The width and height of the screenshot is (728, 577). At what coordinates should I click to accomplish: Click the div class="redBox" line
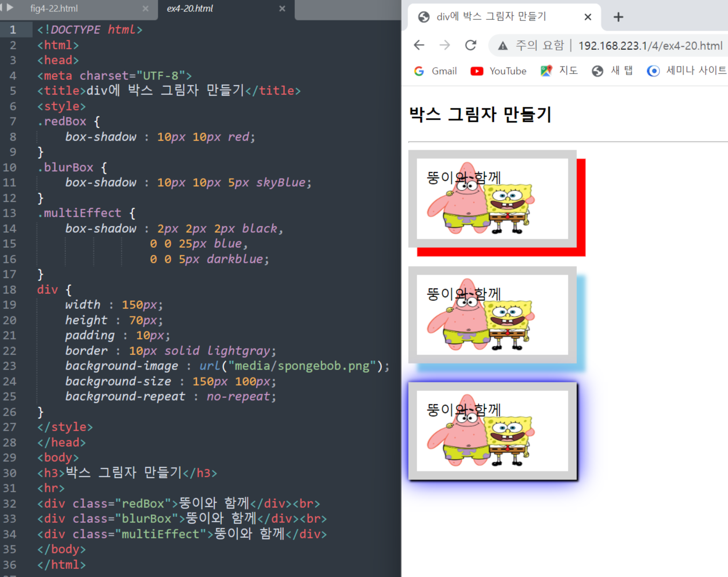[x=179, y=503]
